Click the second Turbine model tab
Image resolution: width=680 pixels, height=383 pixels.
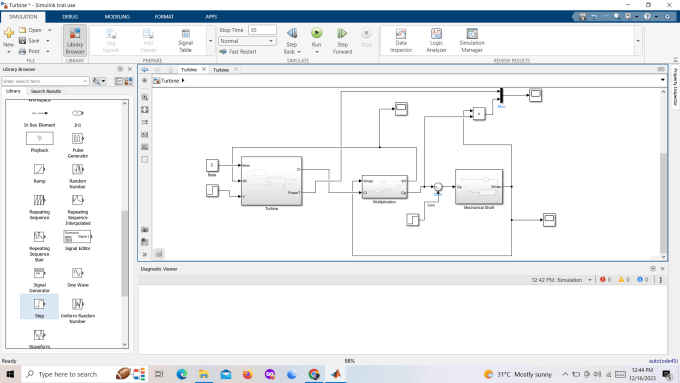(221, 70)
